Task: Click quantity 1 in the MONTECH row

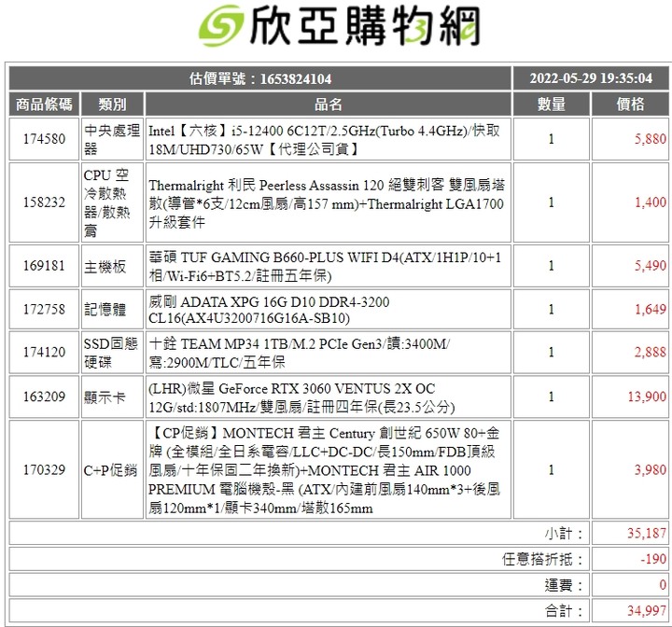Action: click(552, 470)
